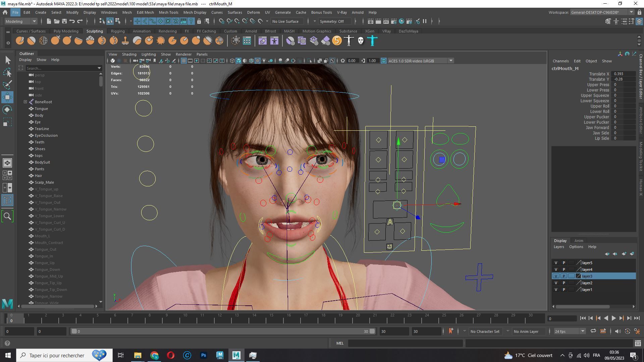644x362 pixels.
Task: Click the Upper Press channel value field
Action: (623, 85)
